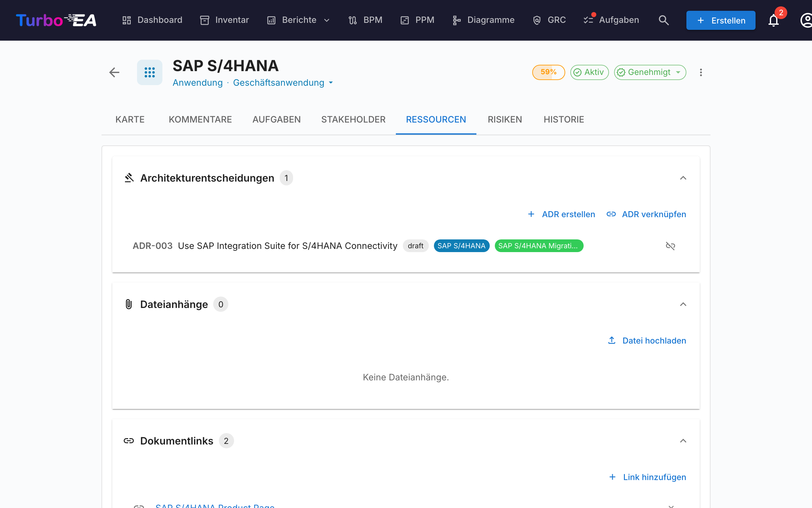The height and width of the screenshot is (508, 812).
Task: Click the Anwendung type link
Action: 198,83
